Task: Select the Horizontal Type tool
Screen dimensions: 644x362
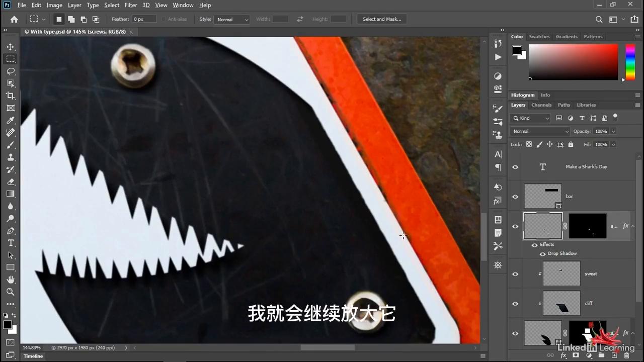Action: (x=11, y=243)
